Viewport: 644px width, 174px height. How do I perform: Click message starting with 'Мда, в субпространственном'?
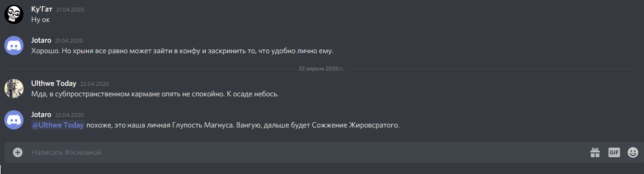click(155, 94)
